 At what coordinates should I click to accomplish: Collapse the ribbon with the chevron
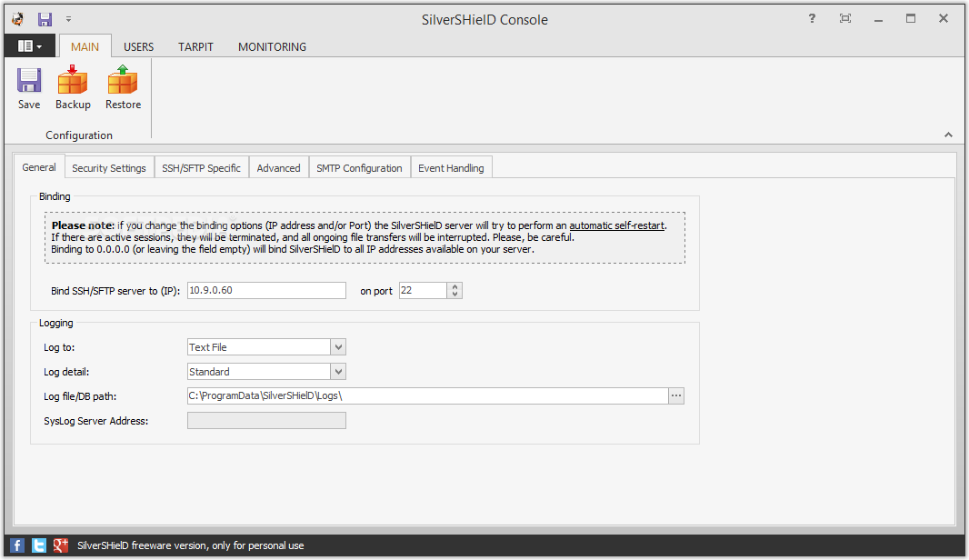(948, 135)
